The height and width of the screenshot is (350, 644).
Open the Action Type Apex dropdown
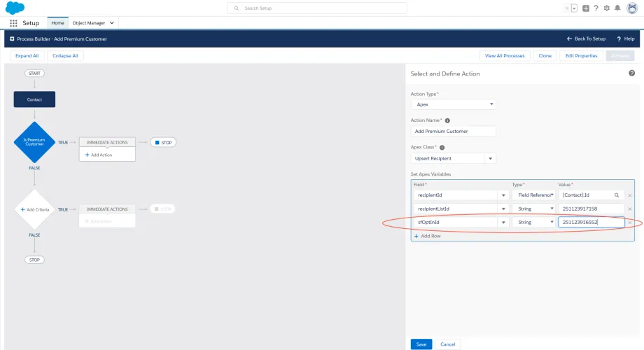(453, 104)
